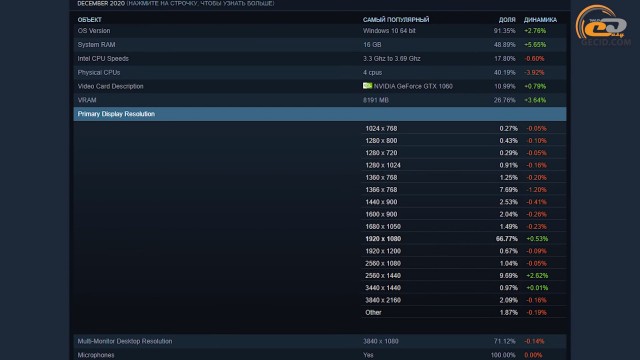Click the +5.65% change for System RAM
The width and height of the screenshot is (640, 360).
(x=535, y=45)
